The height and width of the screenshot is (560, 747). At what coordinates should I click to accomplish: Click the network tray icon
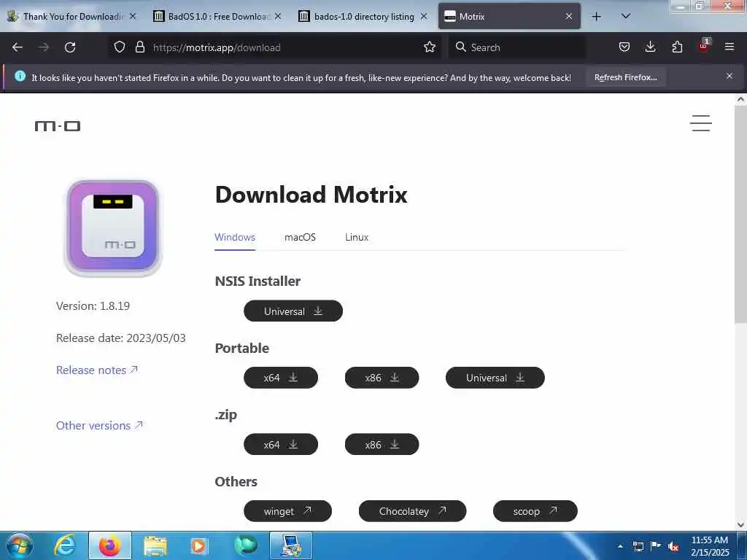638,546
